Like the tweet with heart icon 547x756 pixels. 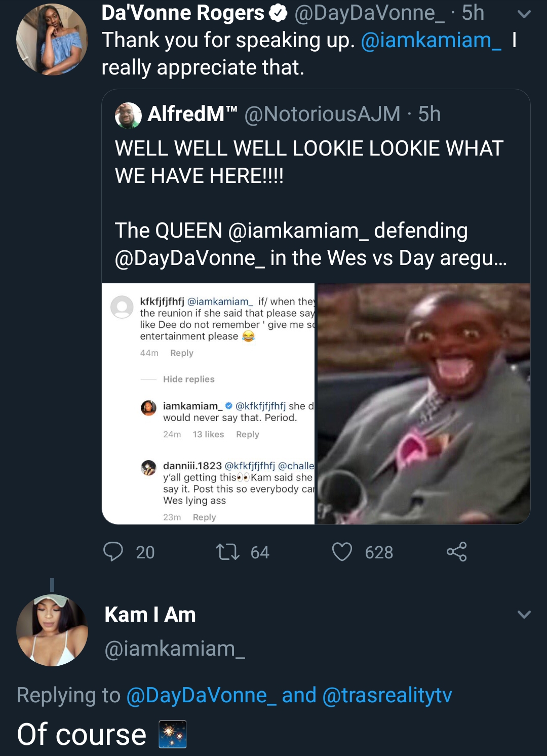click(x=342, y=552)
